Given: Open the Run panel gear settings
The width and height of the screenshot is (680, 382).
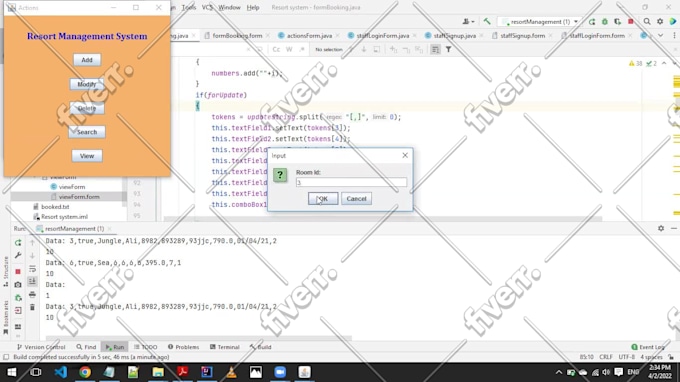Looking at the screenshot, I should [x=661, y=228].
